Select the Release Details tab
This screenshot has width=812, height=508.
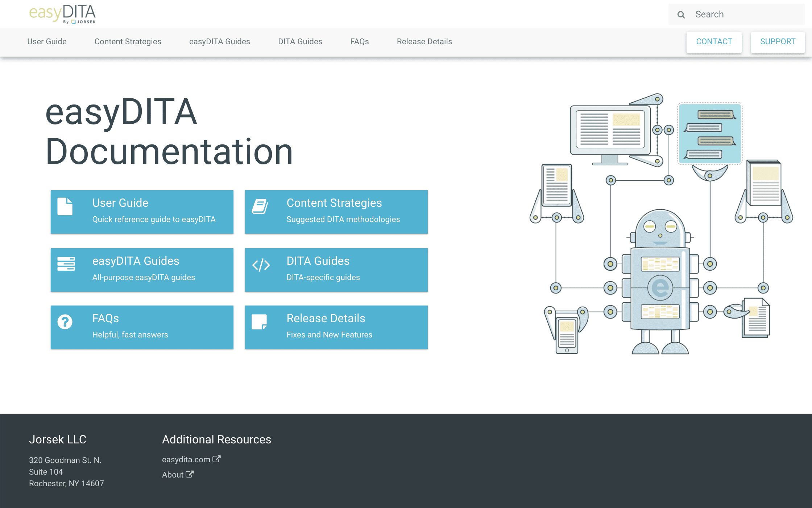424,42
